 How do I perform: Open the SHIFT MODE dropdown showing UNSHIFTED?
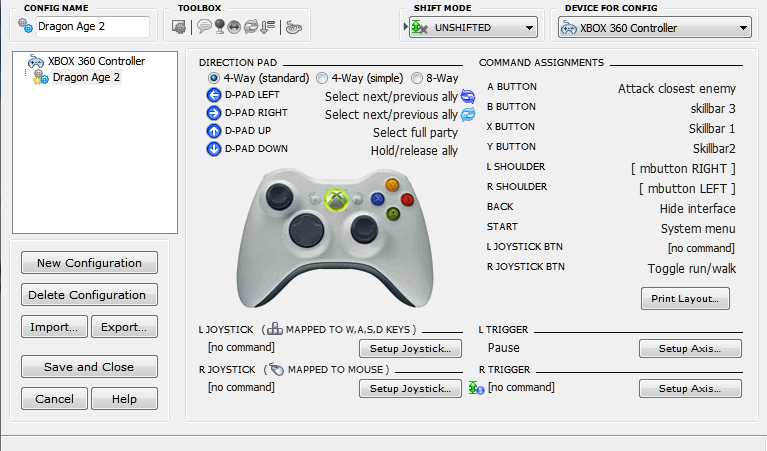click(473, 27)
